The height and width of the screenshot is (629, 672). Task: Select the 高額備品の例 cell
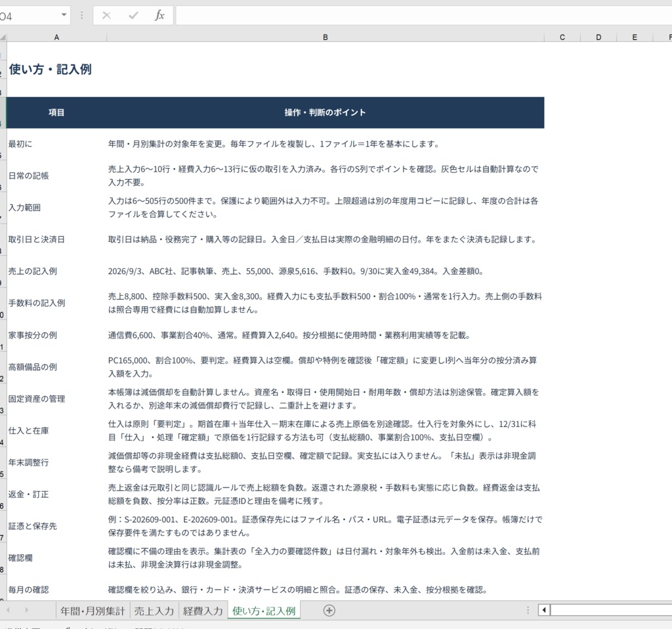tap(56, 367)
